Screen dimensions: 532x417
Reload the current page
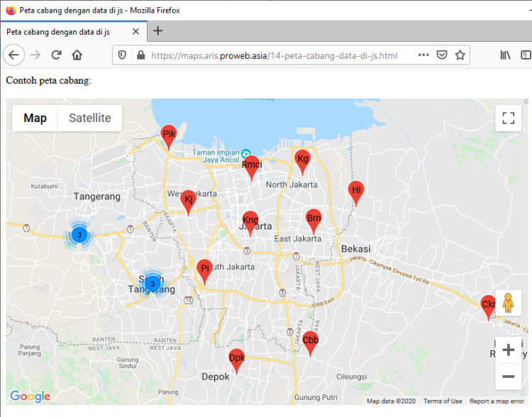pyautogui.click(x=56, y=55)
